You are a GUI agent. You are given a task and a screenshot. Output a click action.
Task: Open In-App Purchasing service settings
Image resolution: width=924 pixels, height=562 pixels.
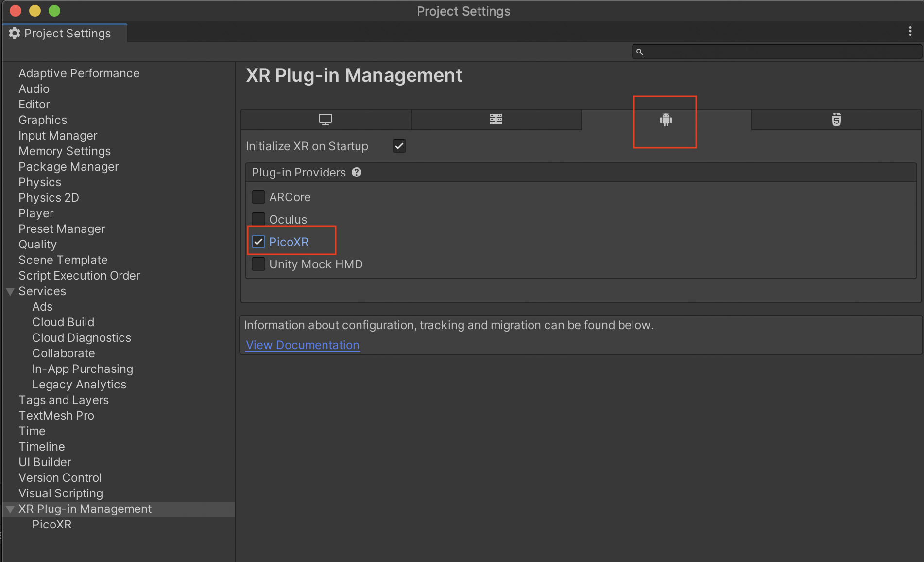[x=83, y=369]
